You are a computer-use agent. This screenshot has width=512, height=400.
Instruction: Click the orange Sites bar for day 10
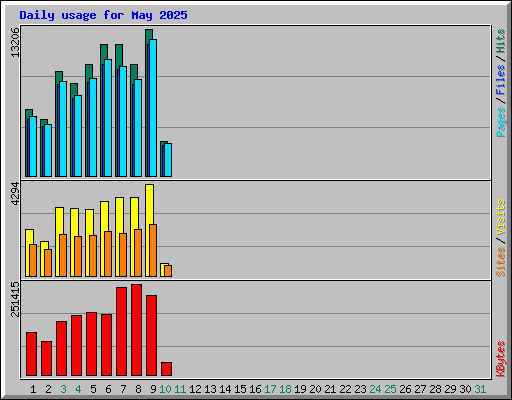168,271
